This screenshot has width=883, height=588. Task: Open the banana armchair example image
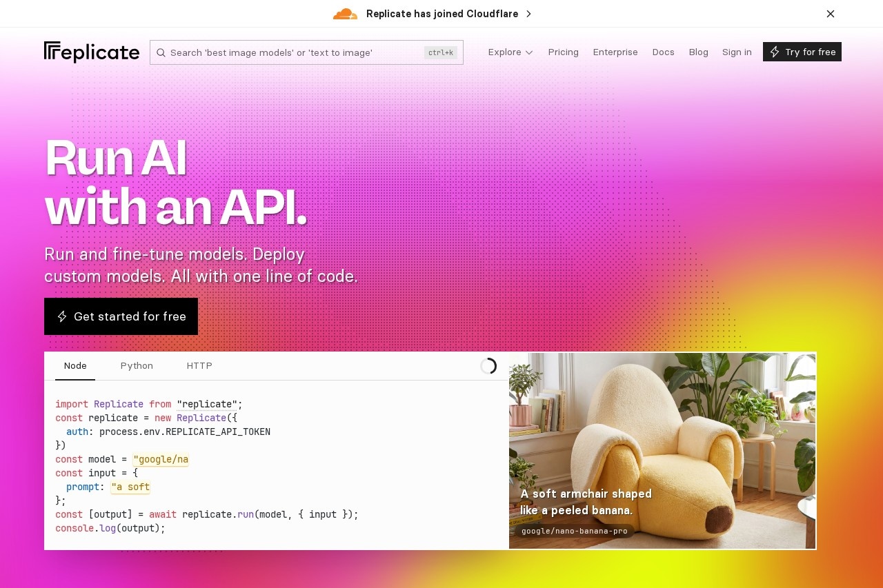point(662,427)
